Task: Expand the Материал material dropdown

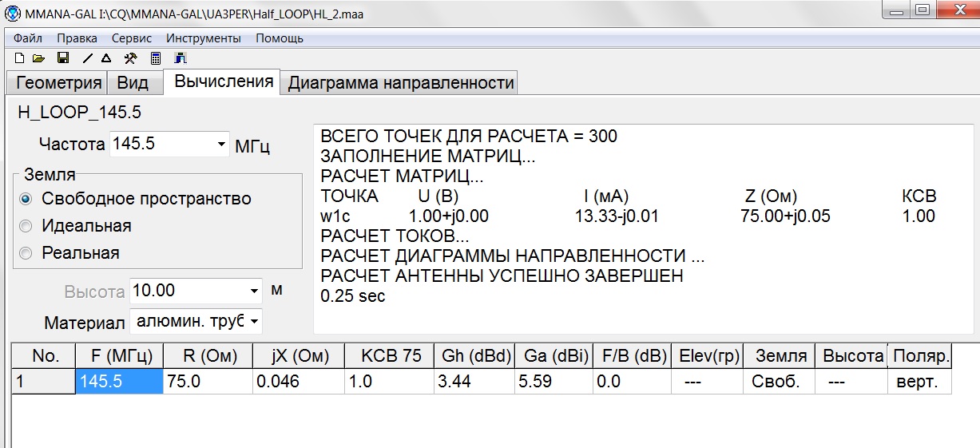Action: (x=254, y=322)
